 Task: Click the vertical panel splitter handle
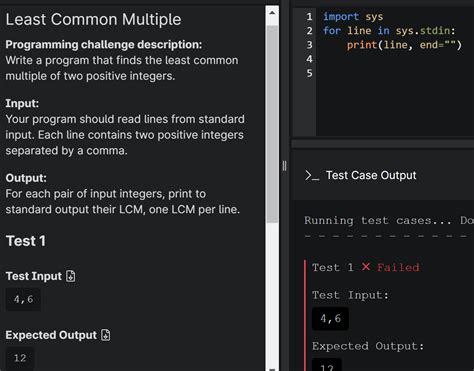pyautogui.click(x=284, y=166)
